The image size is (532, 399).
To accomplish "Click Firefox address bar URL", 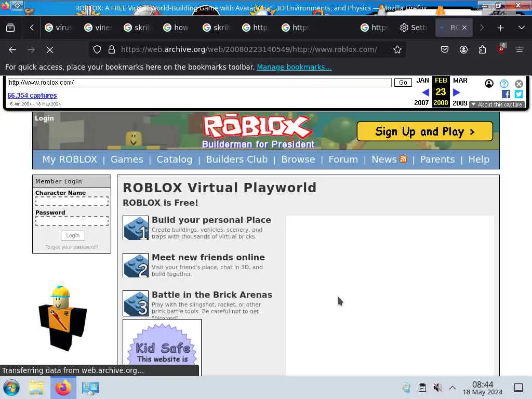I will (x=249, y=49).
